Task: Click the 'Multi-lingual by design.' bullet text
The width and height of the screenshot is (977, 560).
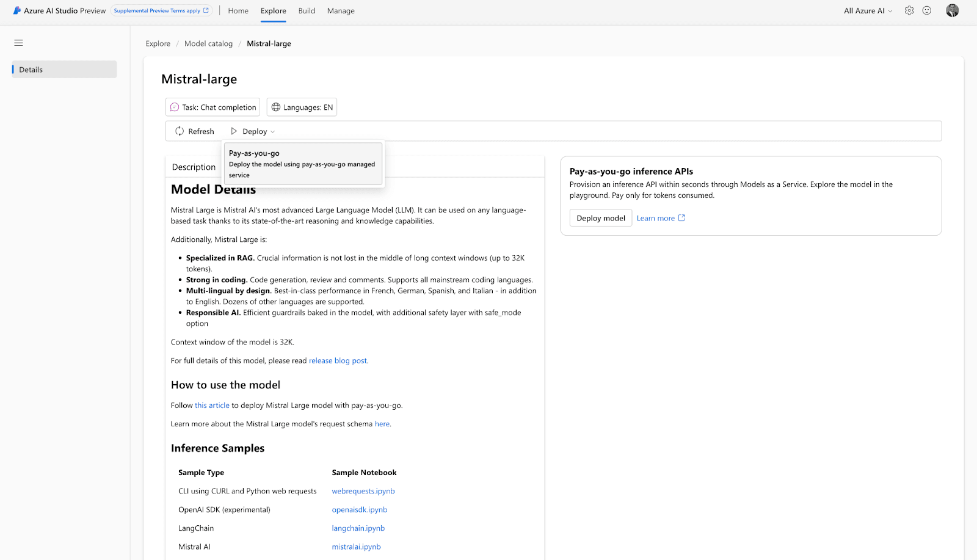Action: 228,291
